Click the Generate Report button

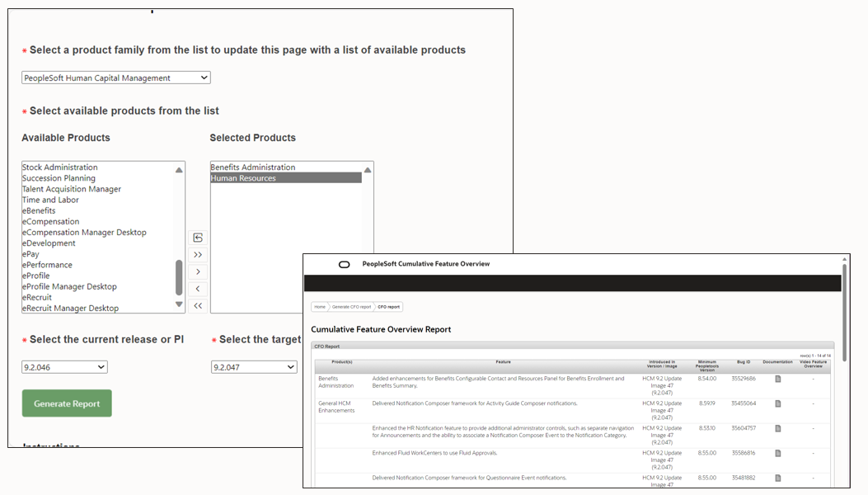pyautogui.click(x=67, y=403)
